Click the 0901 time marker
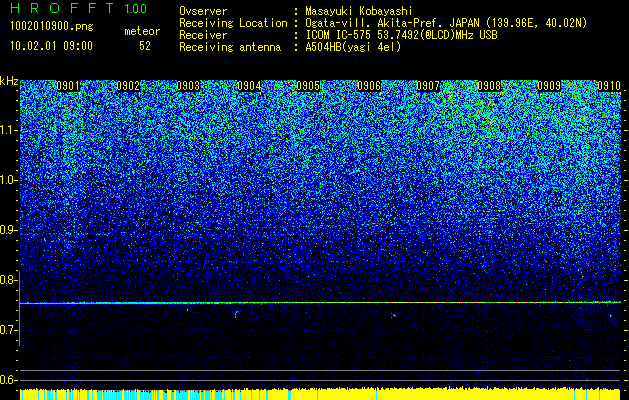 coord(68,86)
